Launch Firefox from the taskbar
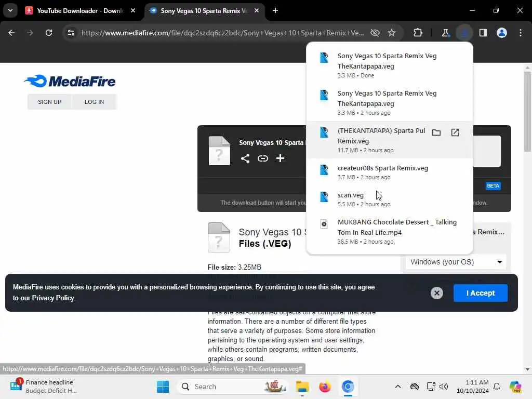532x399 pixels. click(325, 387)
